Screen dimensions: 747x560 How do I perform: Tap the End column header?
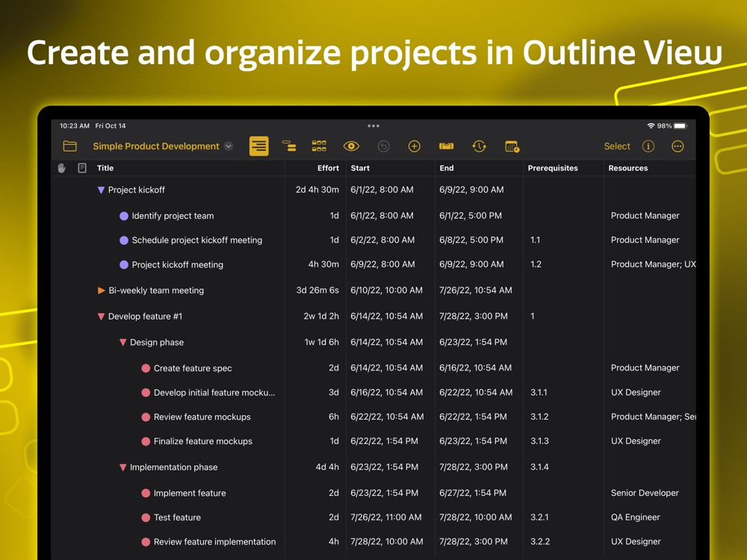(447, 168)
